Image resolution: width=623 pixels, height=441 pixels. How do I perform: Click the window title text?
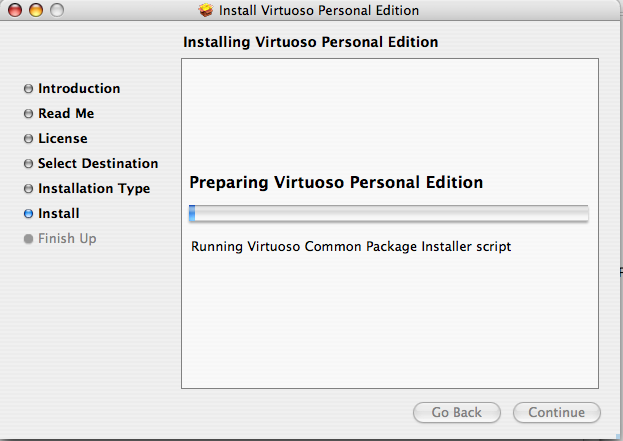pos(319,10)
